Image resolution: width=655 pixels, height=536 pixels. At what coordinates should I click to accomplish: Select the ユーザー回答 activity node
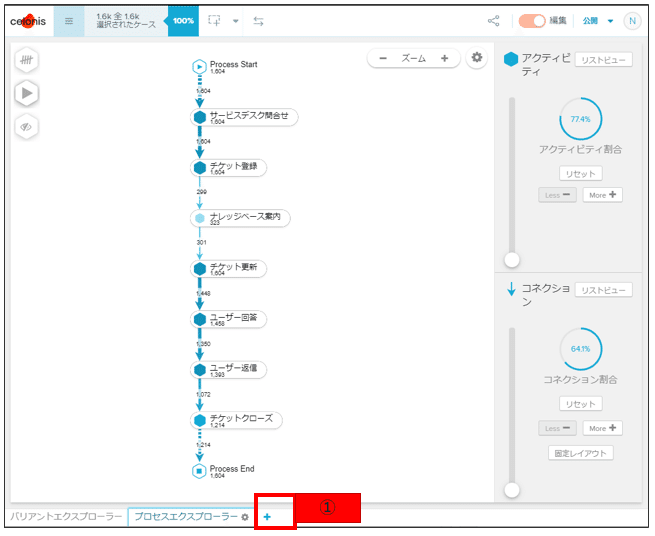tap(228, 319)
